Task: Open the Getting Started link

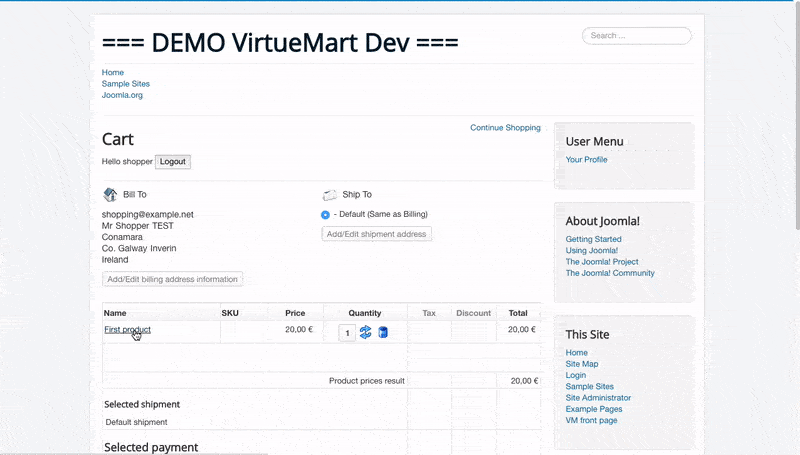Action: [x=593, y=239]
